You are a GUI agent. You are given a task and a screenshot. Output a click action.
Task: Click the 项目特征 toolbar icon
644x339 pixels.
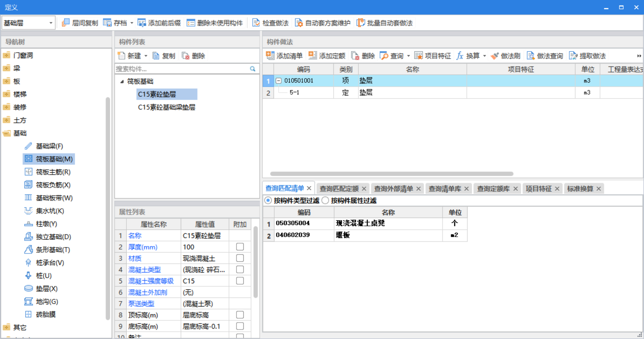pos(418,56)
